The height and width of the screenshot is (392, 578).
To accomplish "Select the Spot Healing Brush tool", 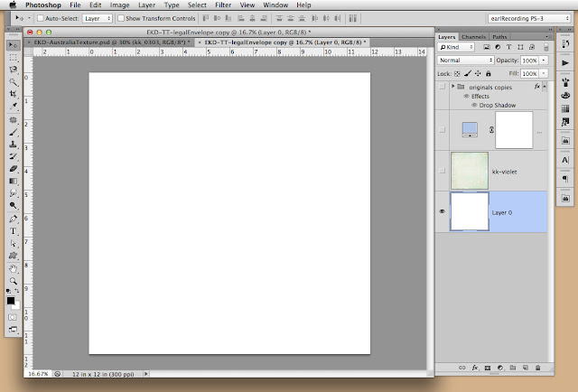I will click(13, 120).
